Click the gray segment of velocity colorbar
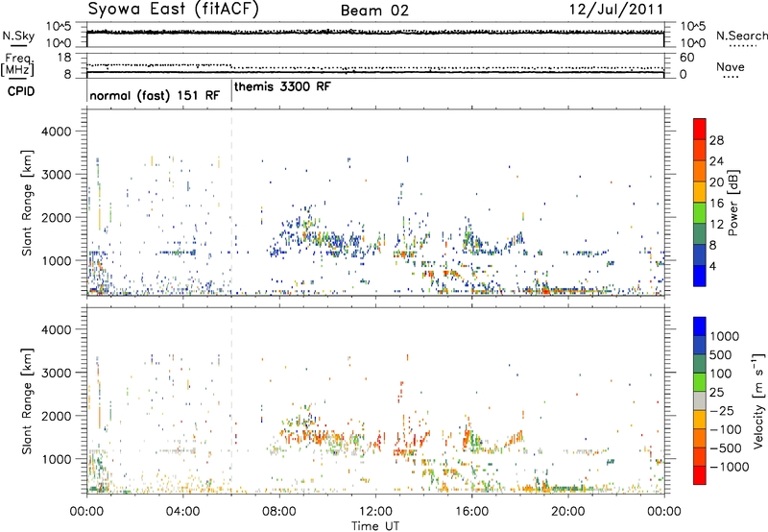The height and width of the screenshot is (532, 768). pyautogui.click(x=700, y=400)
